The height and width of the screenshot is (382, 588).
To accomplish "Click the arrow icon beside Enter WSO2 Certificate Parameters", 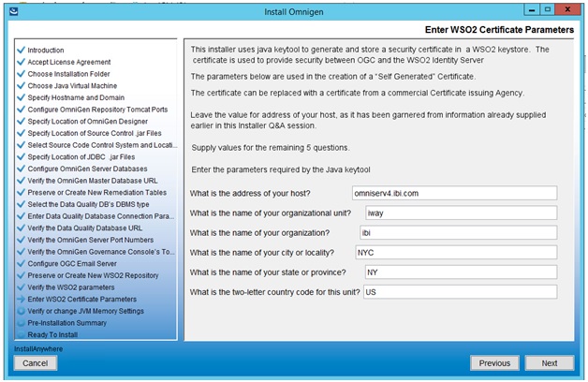I will tap(21, 300).
